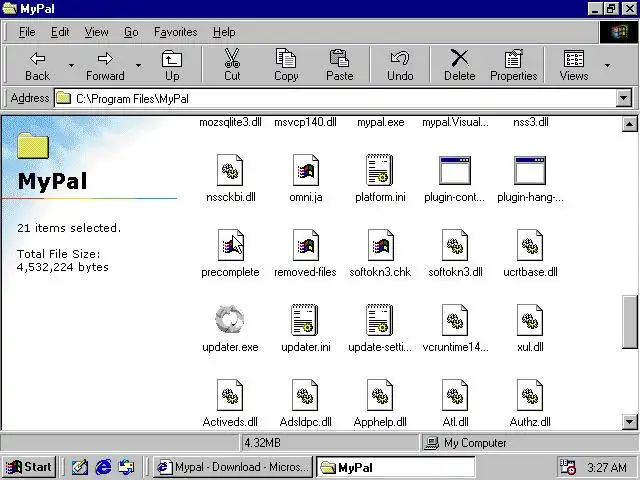The width and height of the screenshot is (640, 480).
Task: Open the View menu
Action: 96,32
